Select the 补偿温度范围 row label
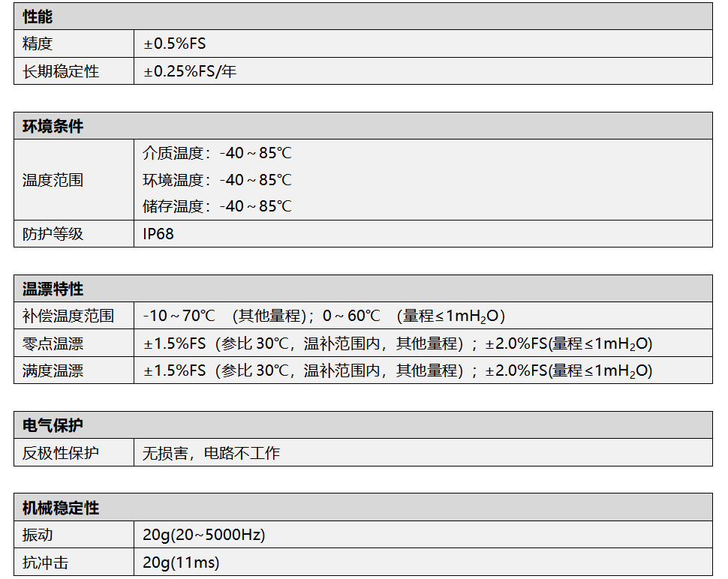This screenshot has width=728, height=579. point(68,316)
